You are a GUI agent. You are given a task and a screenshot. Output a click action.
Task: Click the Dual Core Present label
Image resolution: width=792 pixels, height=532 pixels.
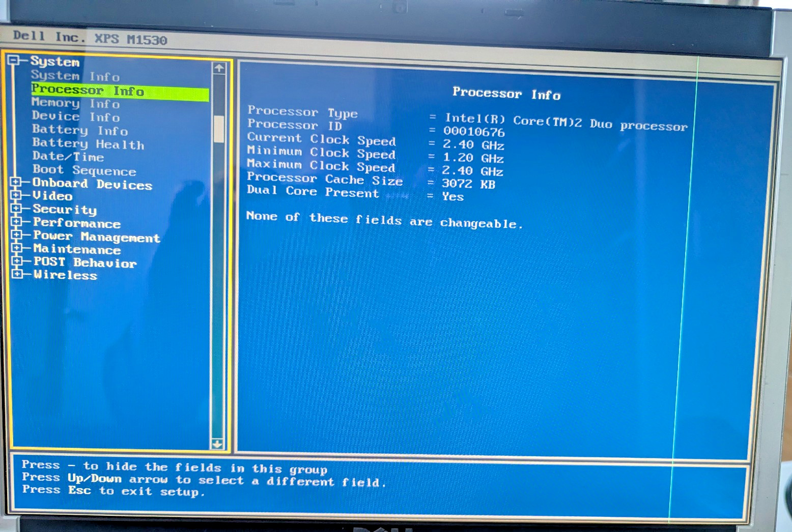coord(313,192)
